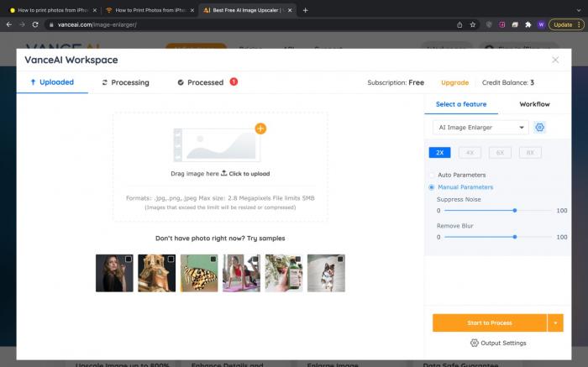Open new browser tab with plus
588x367 pixels.
tap(305, 10)
